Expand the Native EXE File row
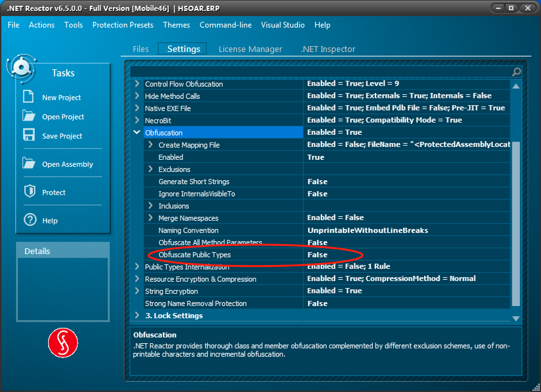Image resolution: width=541 pixels, height=392 pixels. [x=137, y=108]
